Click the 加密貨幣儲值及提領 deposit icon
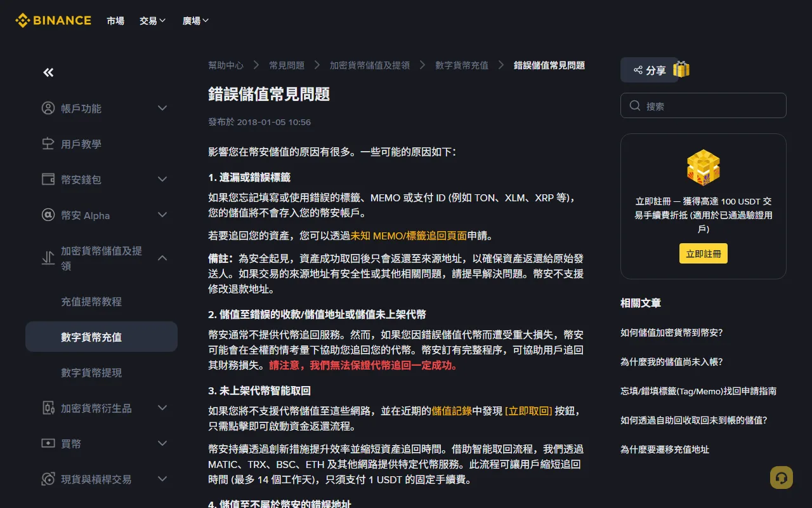The width and height of the screenshot is (812, 508). tap(48, 258)
